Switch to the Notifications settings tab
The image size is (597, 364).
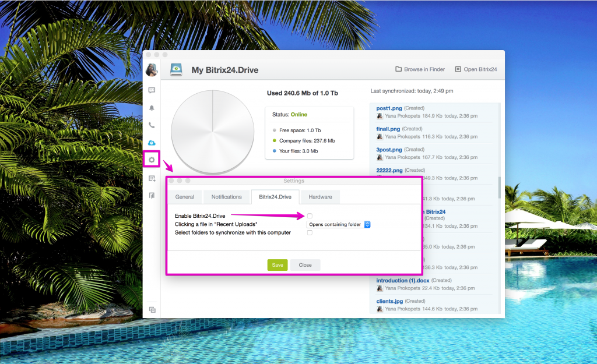227,197
